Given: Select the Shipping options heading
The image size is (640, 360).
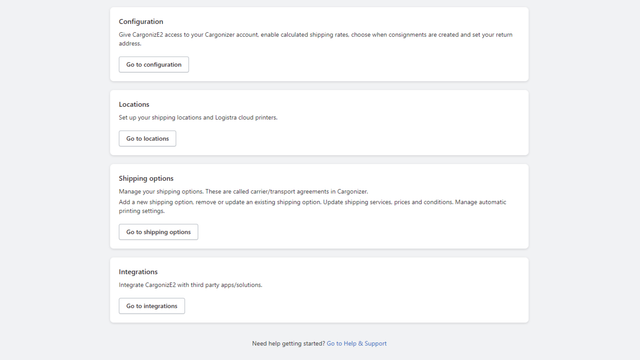Looking at the screenshot, I should tap(146, 178).
